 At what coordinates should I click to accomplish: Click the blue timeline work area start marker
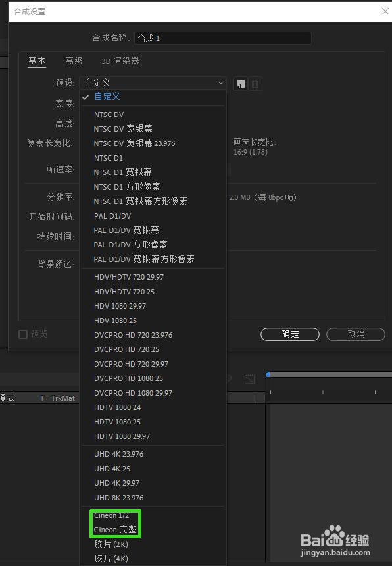click(x=268, y=374)
